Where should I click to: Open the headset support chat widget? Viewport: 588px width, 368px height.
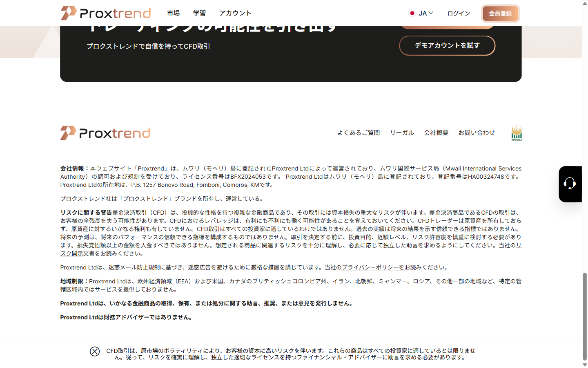[570, 184]
